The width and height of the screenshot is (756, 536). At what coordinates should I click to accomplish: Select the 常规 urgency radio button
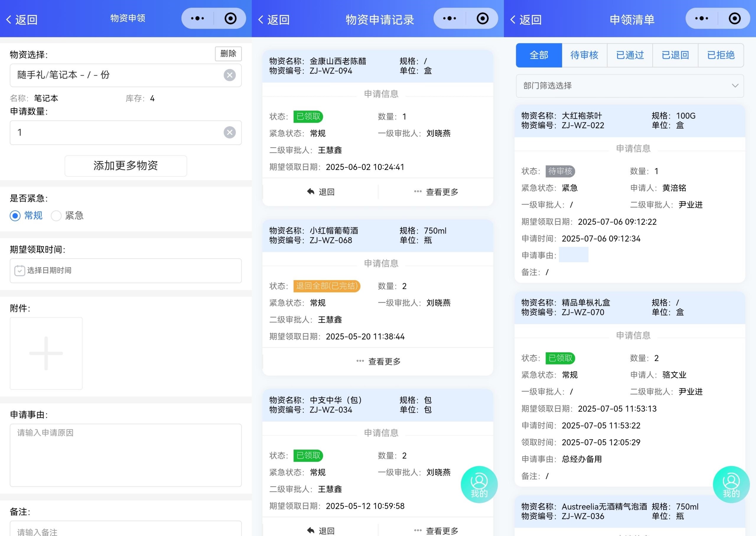(x=15, y=216)
